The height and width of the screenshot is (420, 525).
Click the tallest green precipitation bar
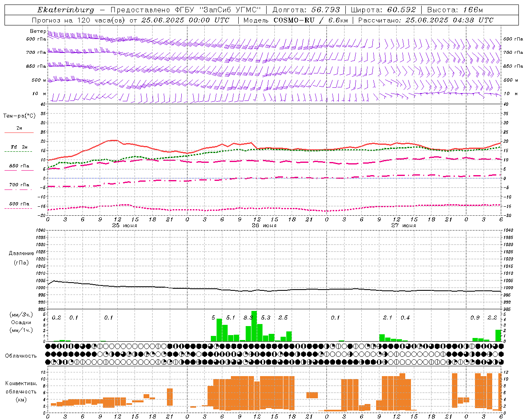pos(254,326)
